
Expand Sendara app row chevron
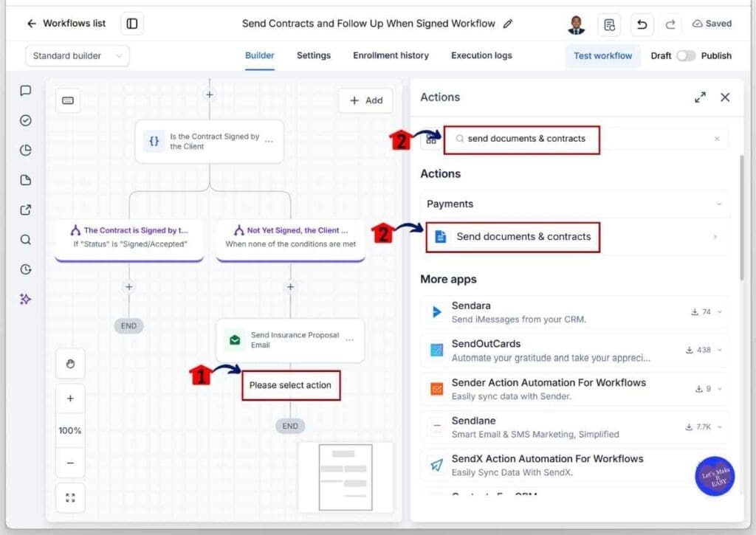click(719, 312)
